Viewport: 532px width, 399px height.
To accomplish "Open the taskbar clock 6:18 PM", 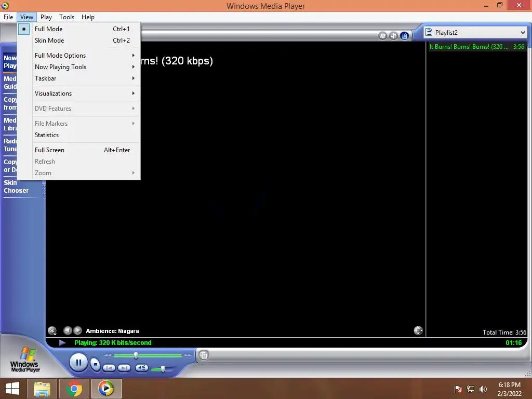I will pos(509,389).
